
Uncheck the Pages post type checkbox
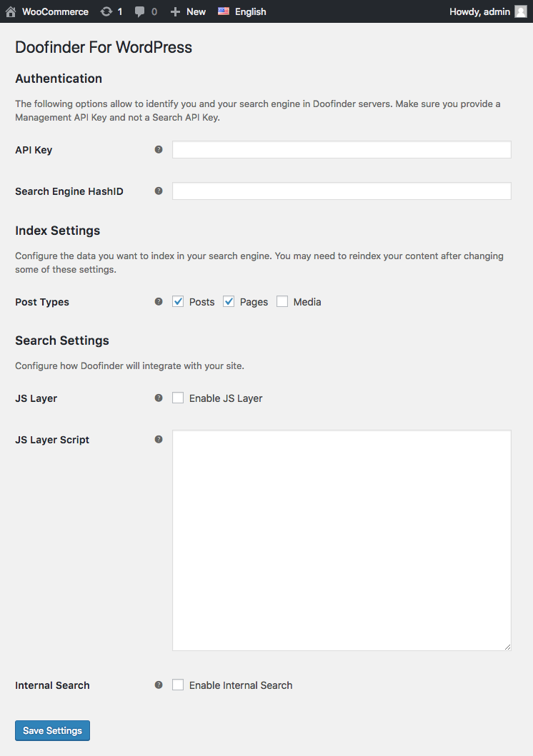click(x=229, y=302)
